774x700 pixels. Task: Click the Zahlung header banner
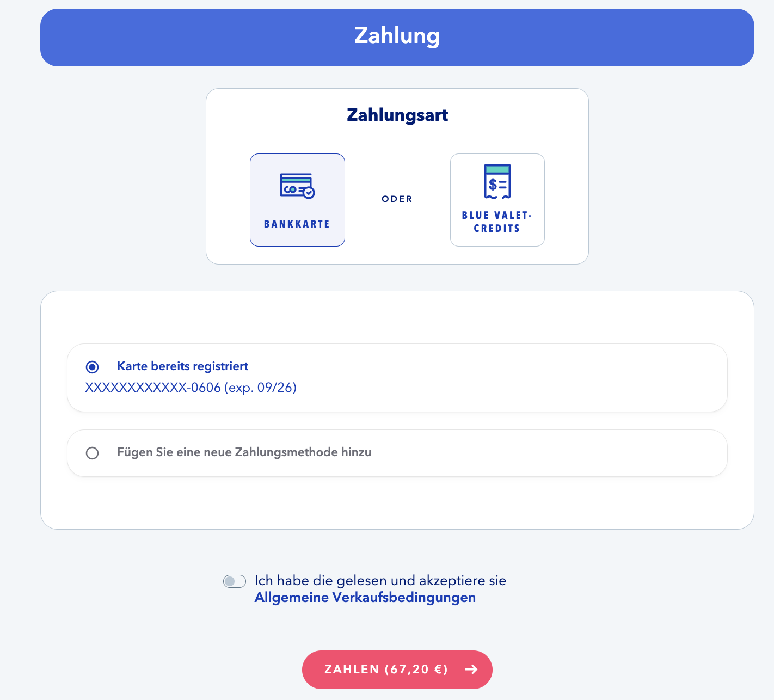pos(397,38)
